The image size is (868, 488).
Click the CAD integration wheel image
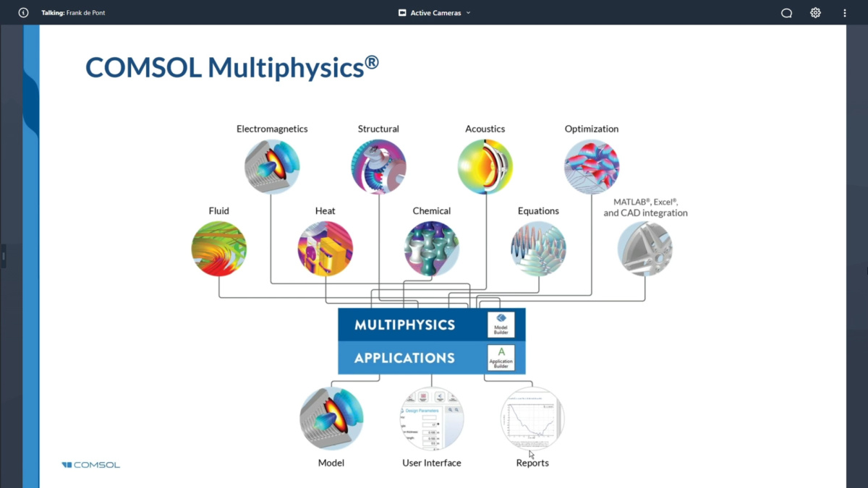coord(645,249)
